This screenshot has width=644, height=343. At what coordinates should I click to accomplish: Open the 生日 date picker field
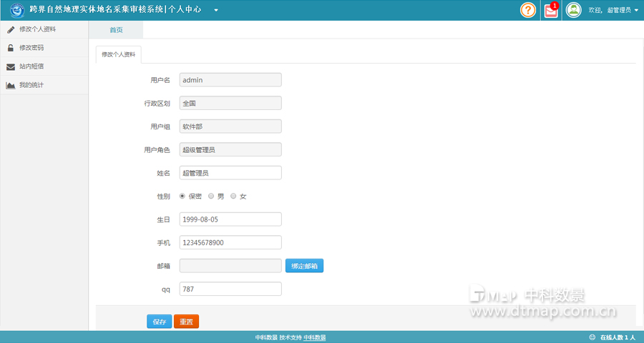pos(230,219)
